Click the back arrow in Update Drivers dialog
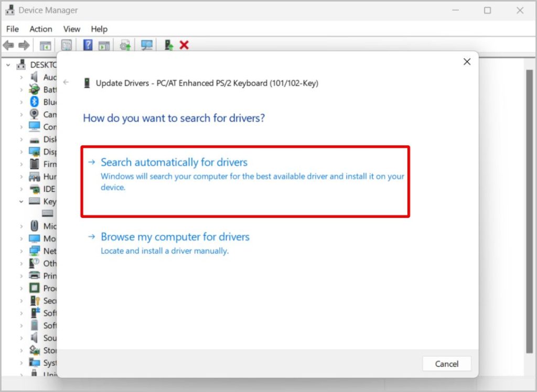537x392 pixels. tap(66, 82)
